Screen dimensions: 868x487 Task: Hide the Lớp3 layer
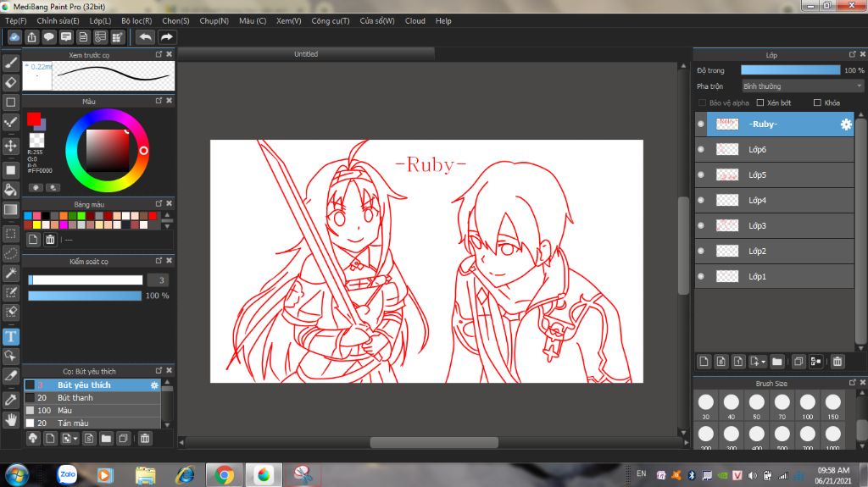(701, 226)
